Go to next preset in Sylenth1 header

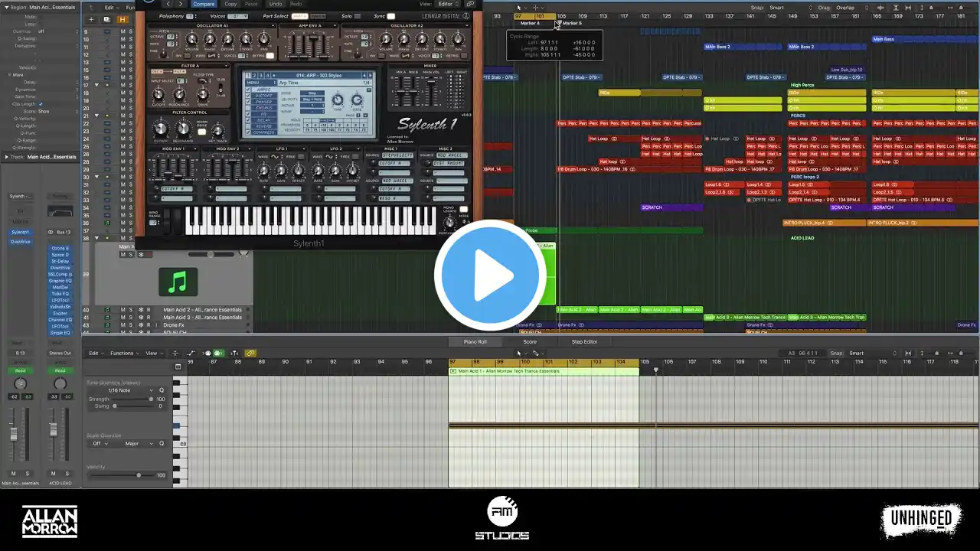[x=181, y=4]
